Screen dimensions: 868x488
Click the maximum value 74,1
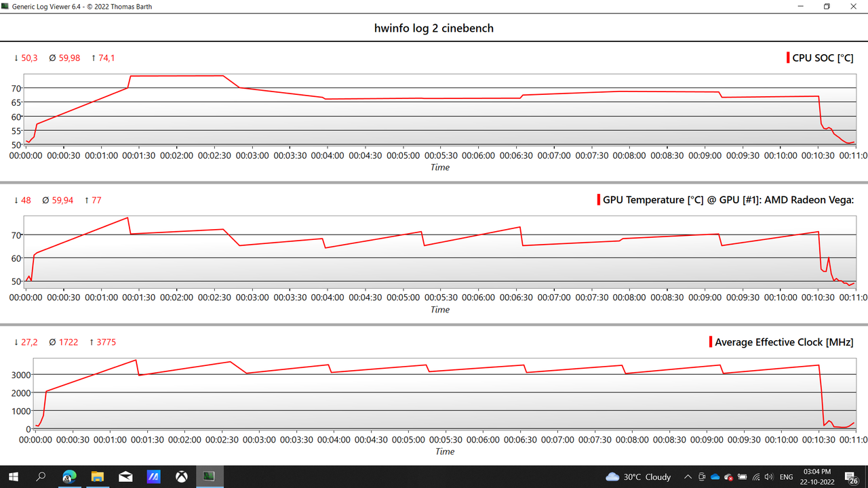pyautogui.click(x=106, y=58)
